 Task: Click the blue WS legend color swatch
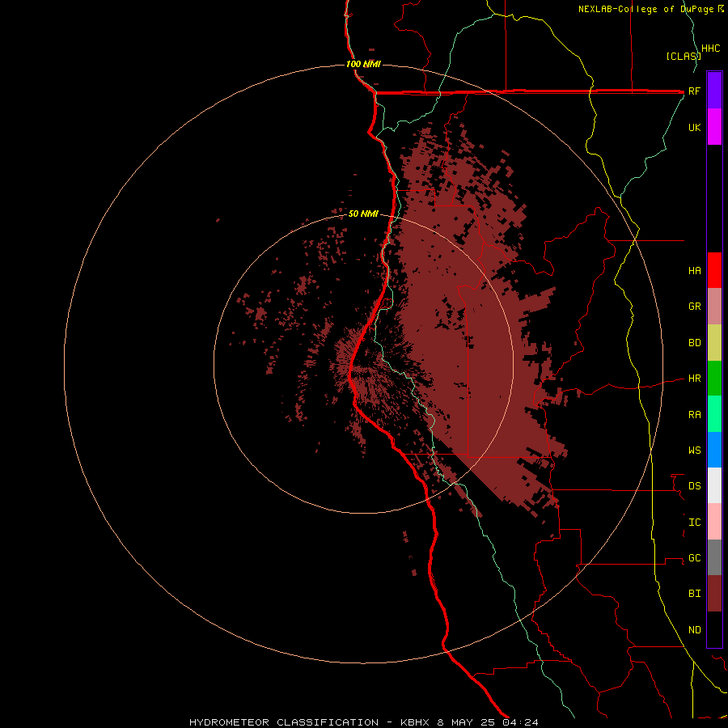[714, 450]
